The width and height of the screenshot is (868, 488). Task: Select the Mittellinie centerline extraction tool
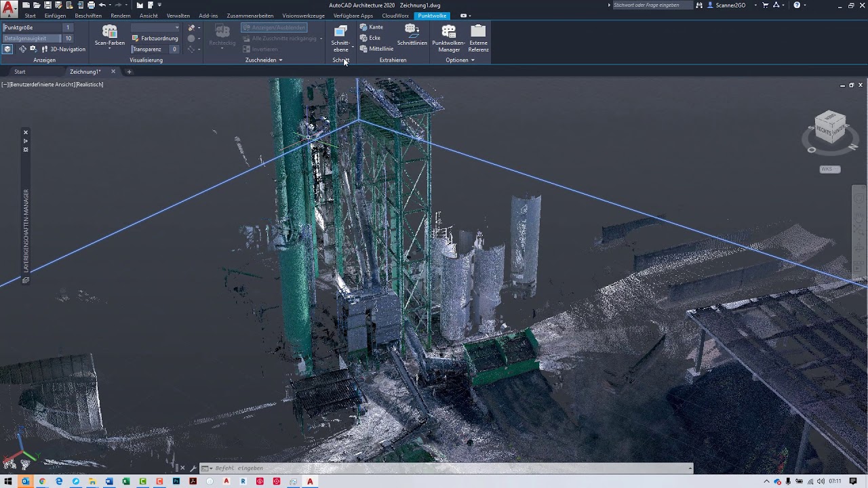[376, 49]
